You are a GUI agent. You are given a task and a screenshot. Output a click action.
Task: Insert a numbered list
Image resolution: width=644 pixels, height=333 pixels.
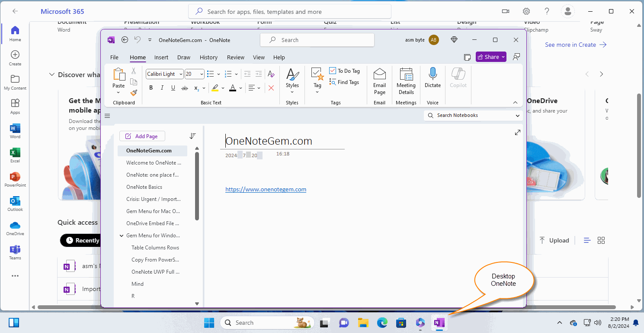point(229,74)
